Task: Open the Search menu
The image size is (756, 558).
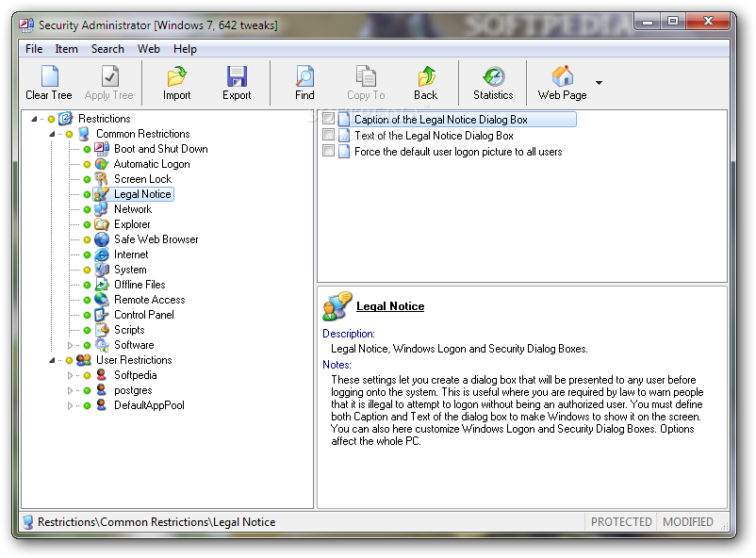Action: (107, 49)
